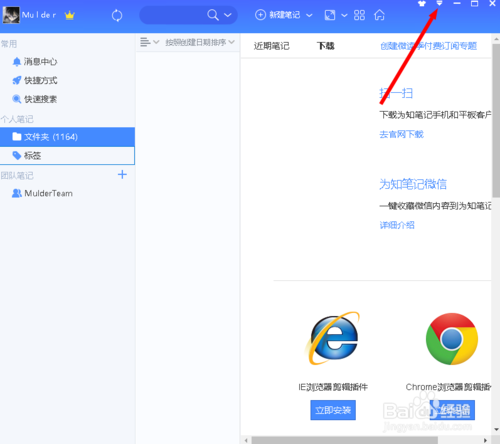Click 立即安装 under IE plugin
The image size is (500, 444).
pos(333,410)
